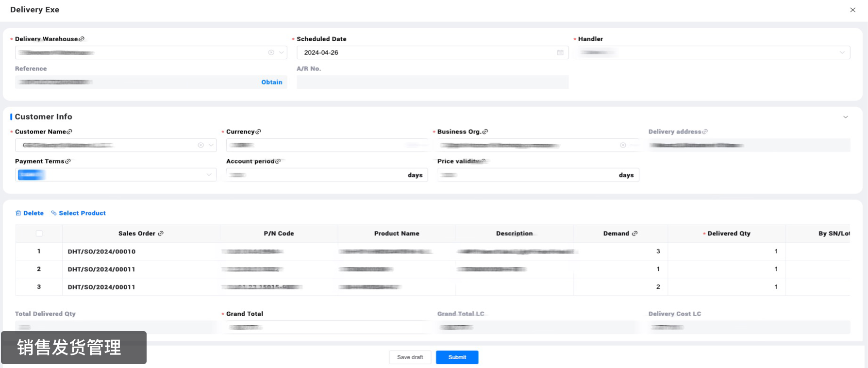
Task: Click link icon in Demand column header
Action: click(634, 234)
